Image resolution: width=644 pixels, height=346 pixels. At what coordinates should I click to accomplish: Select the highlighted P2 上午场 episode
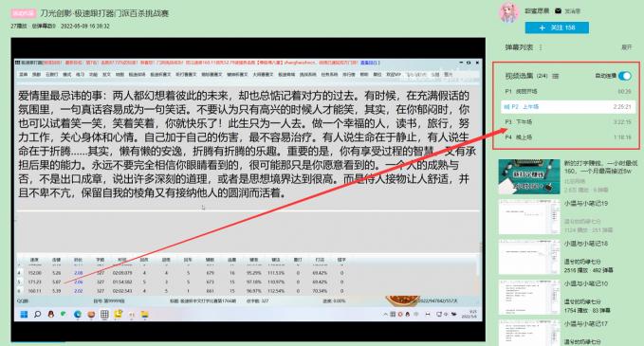[x=568, y=107]
